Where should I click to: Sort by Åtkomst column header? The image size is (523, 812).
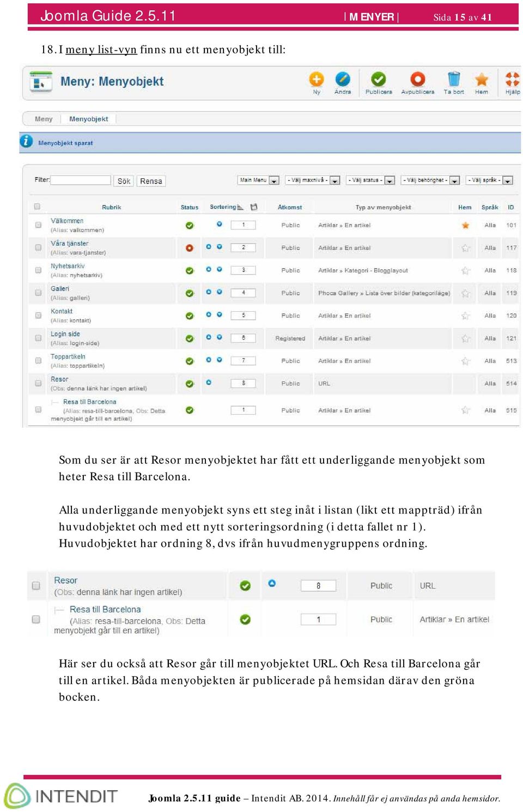click(x=290, y=207)
